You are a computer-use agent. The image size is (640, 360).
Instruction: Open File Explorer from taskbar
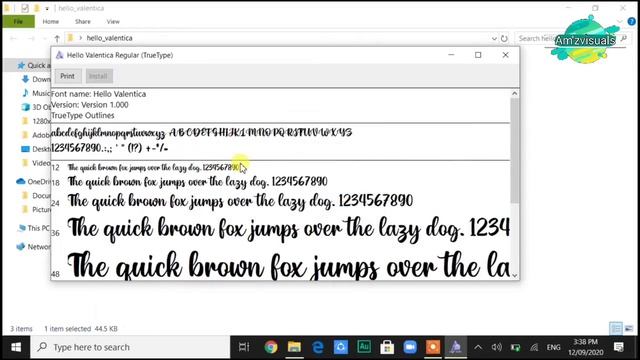pos(294,347)
